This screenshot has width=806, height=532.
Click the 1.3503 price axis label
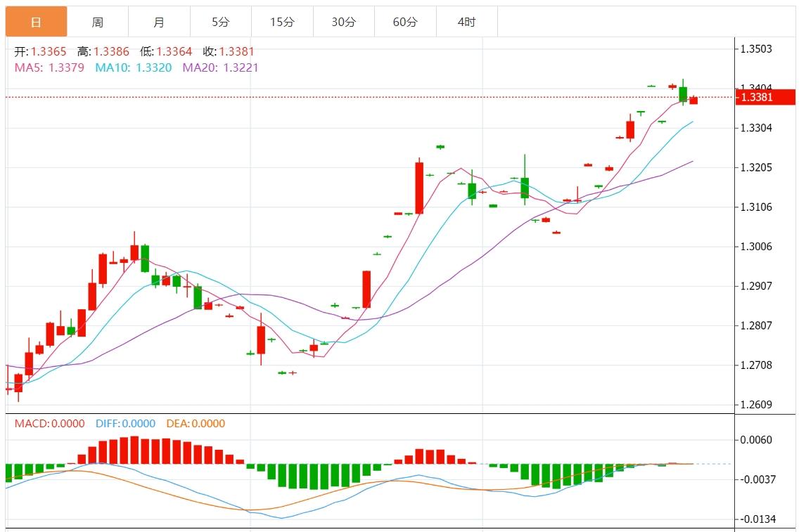tap(756, 48)
